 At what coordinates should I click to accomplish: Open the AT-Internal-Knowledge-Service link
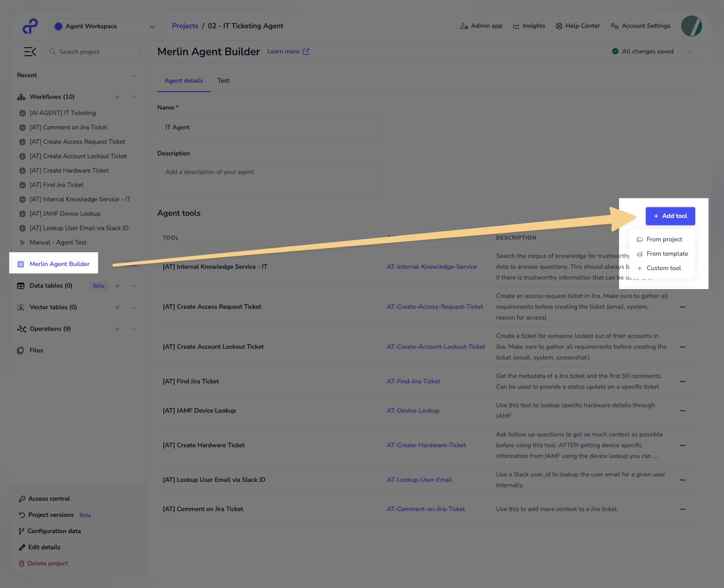[431, 267]
